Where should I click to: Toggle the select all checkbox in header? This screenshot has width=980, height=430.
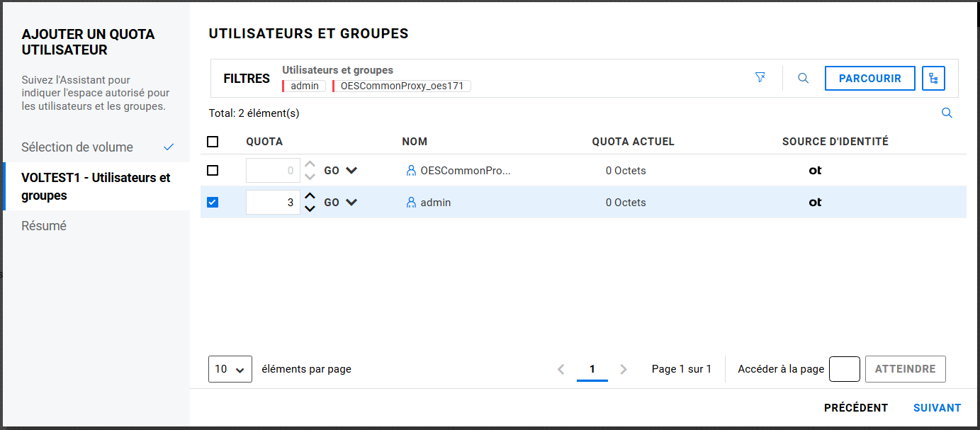213,142
